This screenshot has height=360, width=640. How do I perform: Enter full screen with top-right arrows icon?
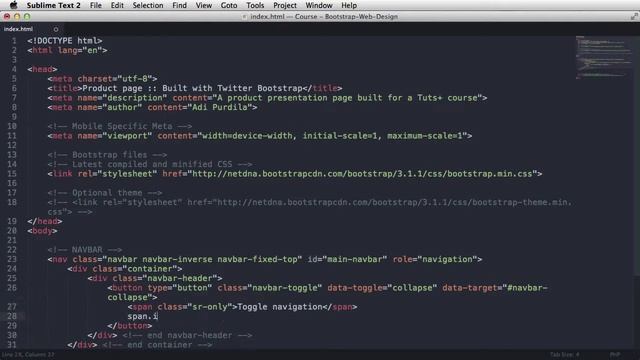(634, 16)
